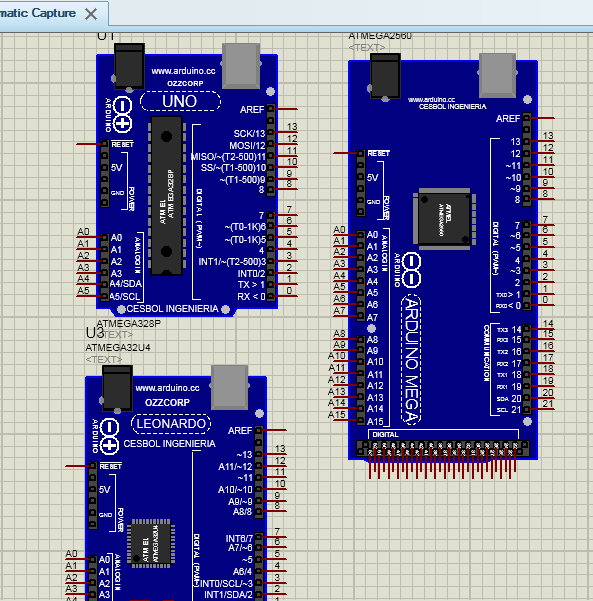
Task: Select the power jack on the UNO
Action: 129,67
